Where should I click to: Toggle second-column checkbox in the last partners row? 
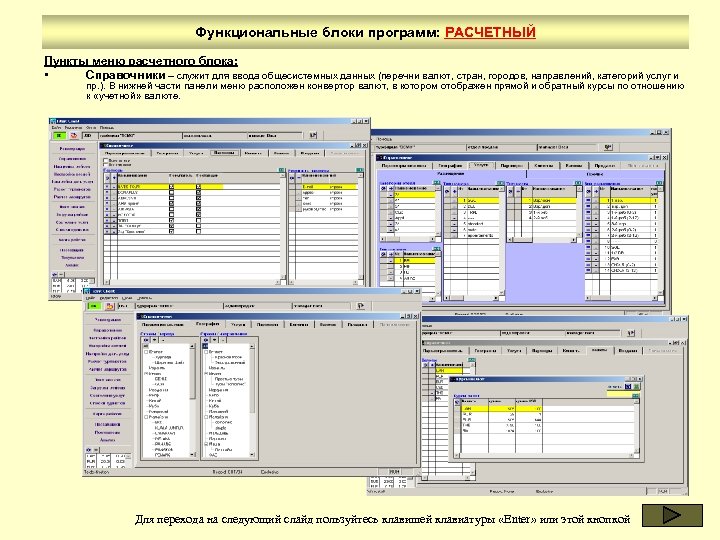tap(198, 231)
